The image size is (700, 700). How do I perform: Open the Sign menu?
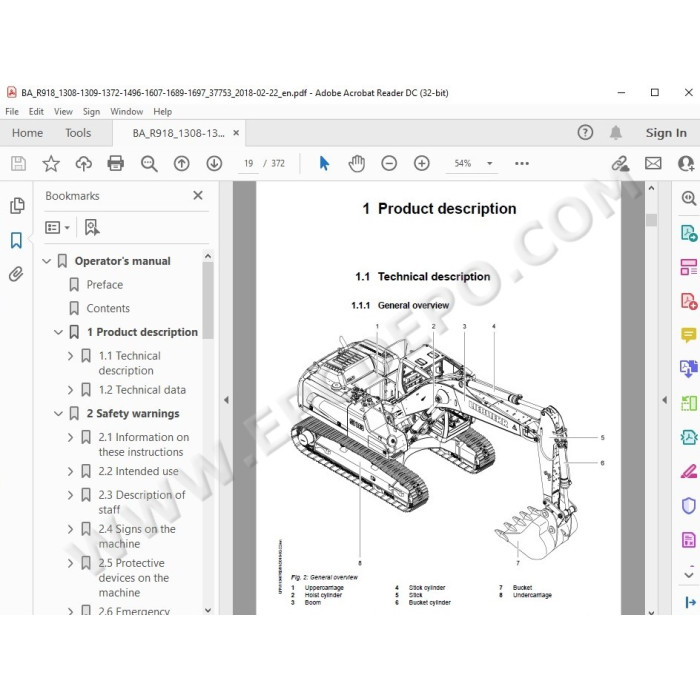[x=91, y=112]
